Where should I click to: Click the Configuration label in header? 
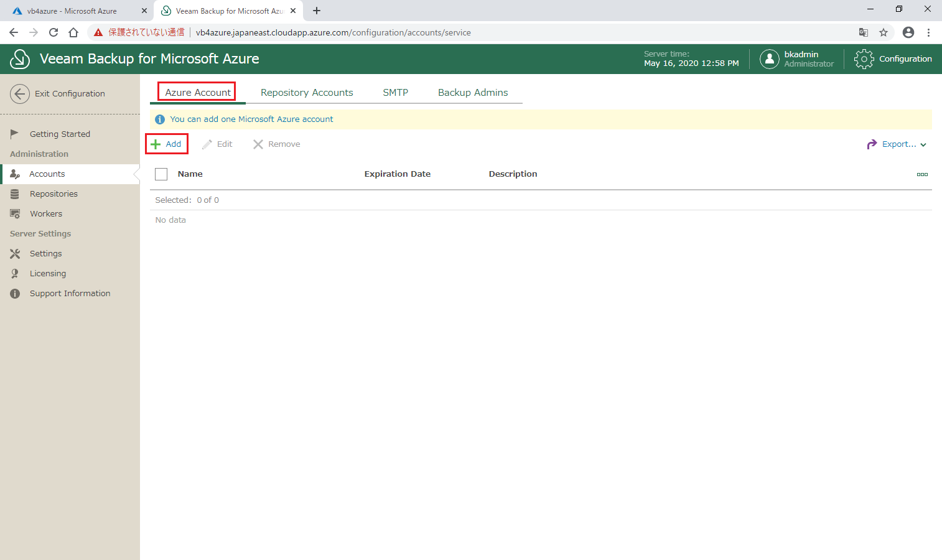[x=905, y=59]
